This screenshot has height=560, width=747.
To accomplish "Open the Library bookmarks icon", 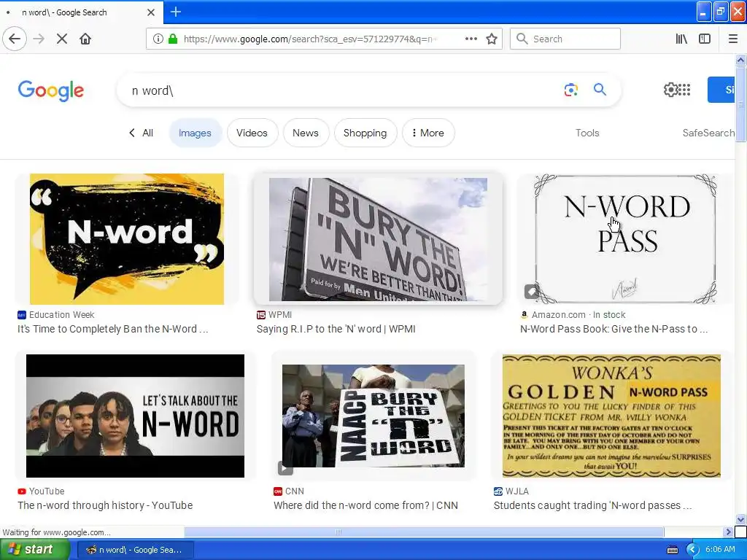I will 681,39.
